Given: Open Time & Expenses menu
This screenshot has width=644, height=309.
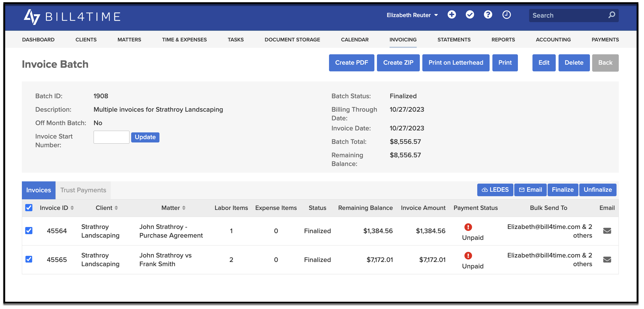Looking at the screenshot, I should 184,40.
